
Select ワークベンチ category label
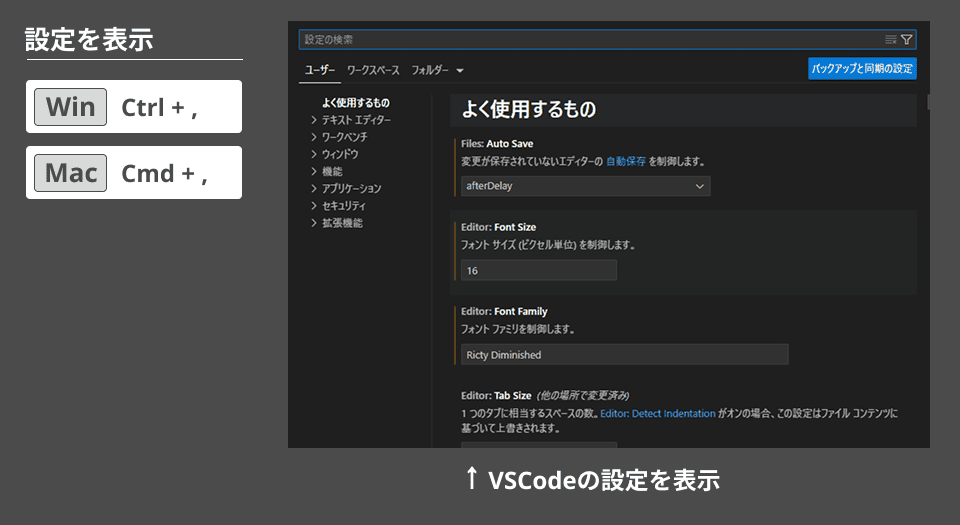pos(345,137)
